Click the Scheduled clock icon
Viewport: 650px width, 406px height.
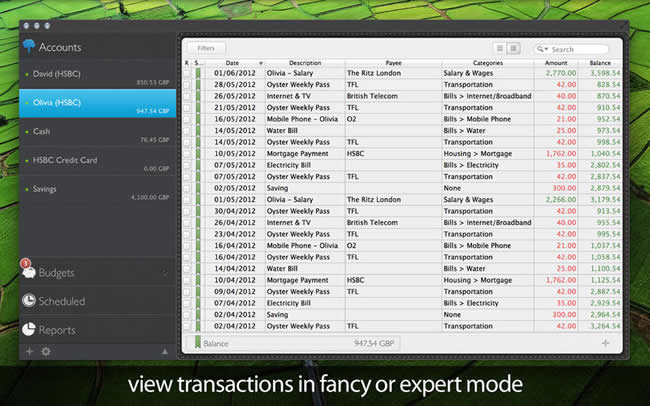tap(29, 300)
